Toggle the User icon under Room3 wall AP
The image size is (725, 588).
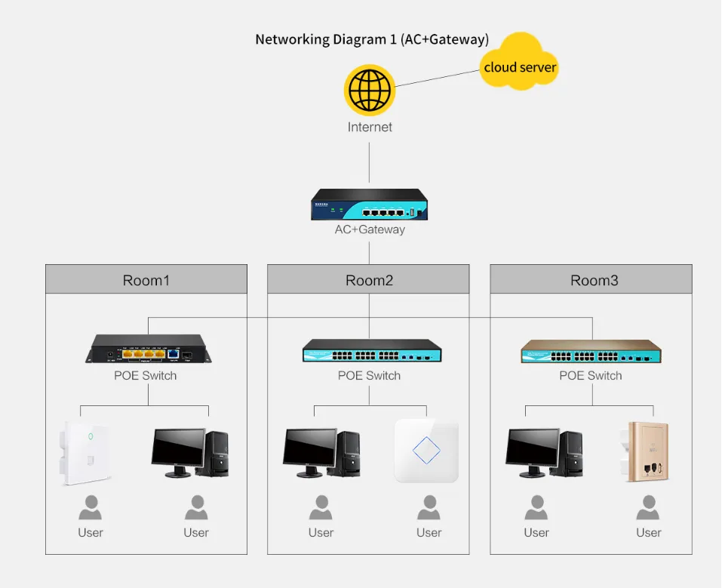648,506
